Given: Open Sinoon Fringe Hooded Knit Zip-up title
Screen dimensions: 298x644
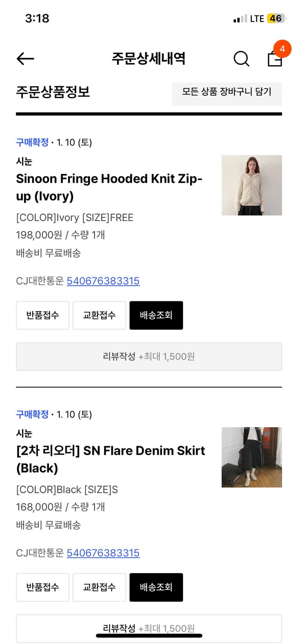Looking at the screenshot, I should (x=109, y=187).
